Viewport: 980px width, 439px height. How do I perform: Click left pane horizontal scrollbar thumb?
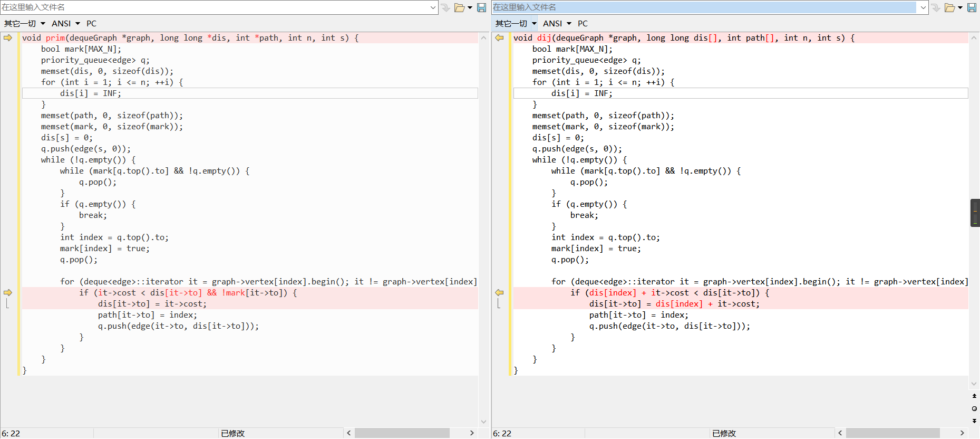click(402, 433)
